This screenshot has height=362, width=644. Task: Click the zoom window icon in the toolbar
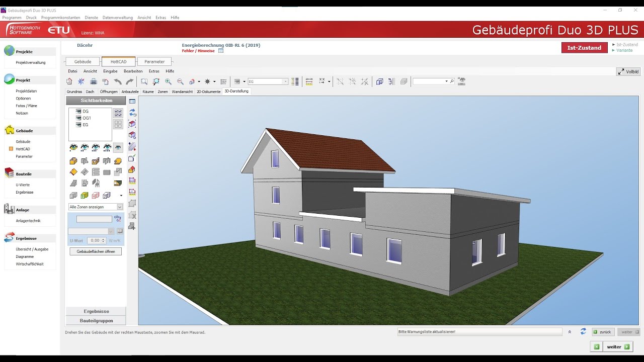point(144,81)
